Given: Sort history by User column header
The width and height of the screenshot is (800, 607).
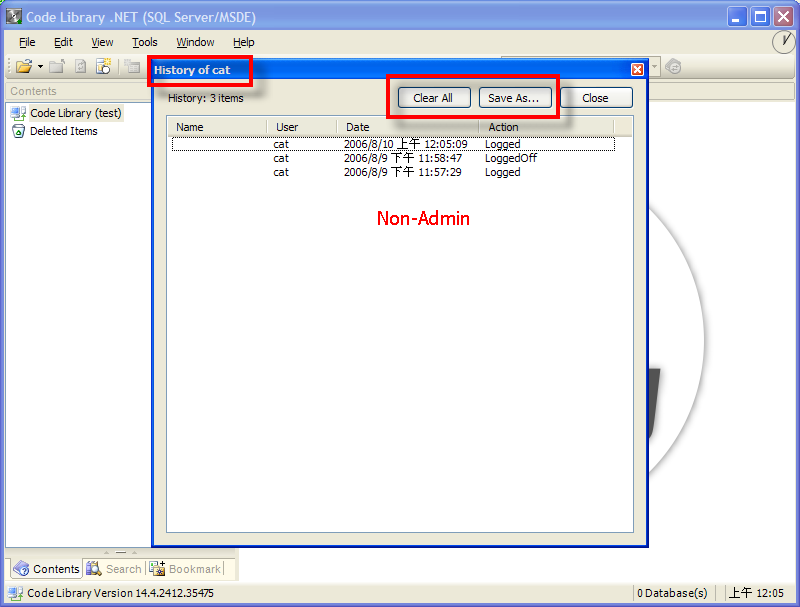Looking at the screenshot, I should tap(302, 127).
